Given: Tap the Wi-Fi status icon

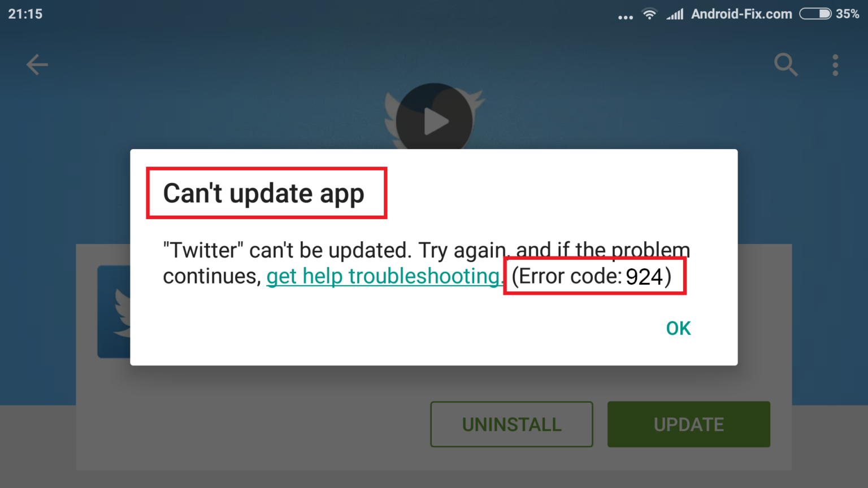Looking at the screenshot, I should (x=650, y=14).
